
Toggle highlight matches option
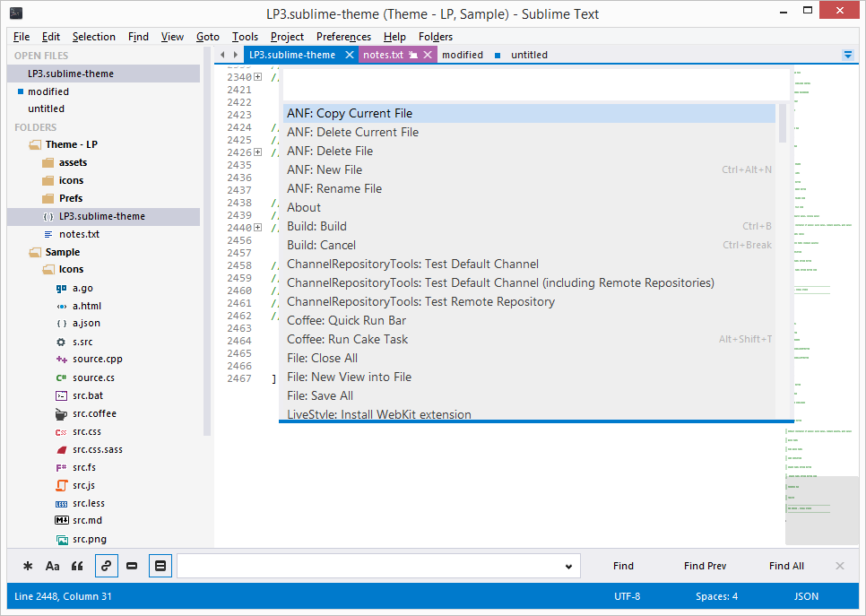(160, 566)
